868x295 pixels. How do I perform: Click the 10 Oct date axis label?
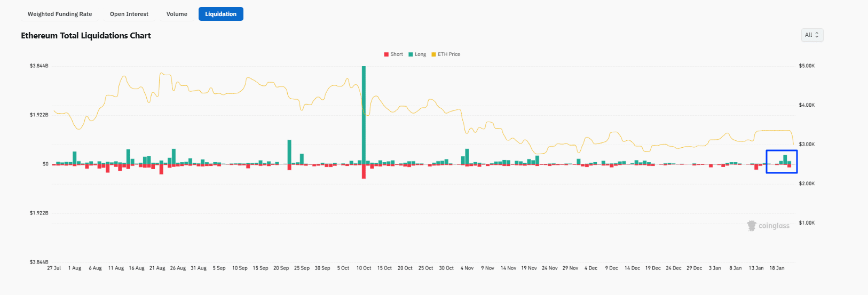tap(364, 268)
